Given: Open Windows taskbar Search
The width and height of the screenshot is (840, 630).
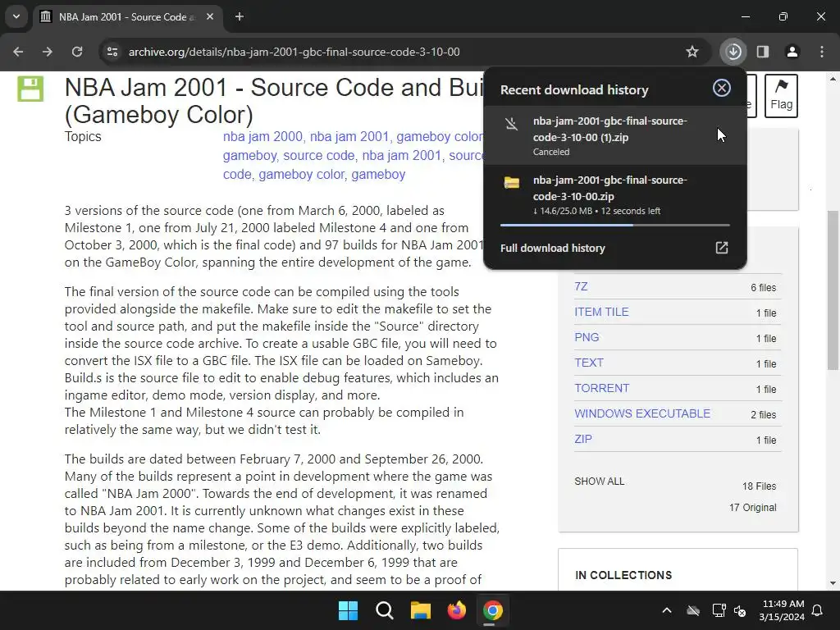Looking at the screenshot, I should [385, 610].
